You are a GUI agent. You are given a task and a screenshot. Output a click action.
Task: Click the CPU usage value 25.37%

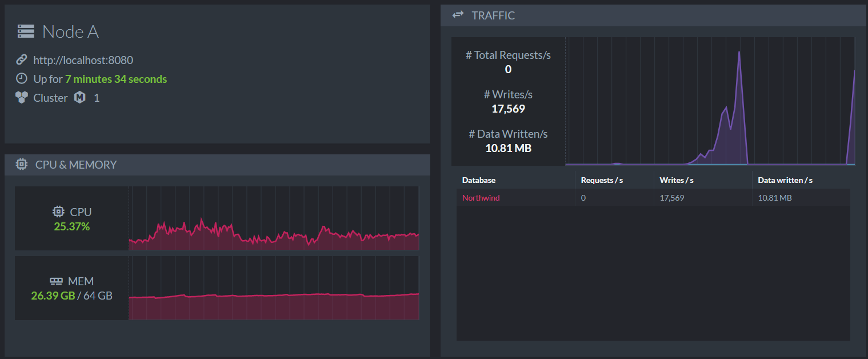click(x=72, y=226)
